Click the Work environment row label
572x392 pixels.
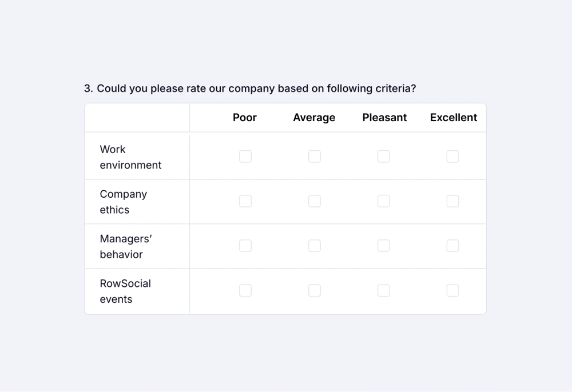130,157
